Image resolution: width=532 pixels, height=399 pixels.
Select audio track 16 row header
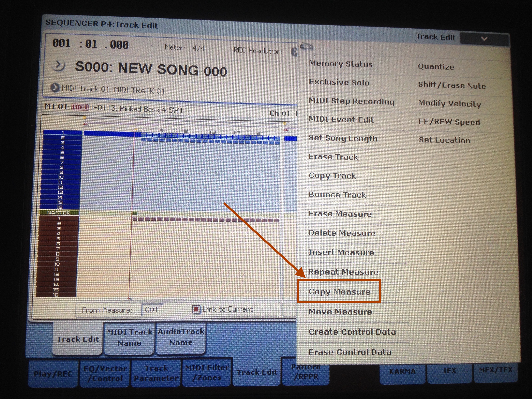coord(56,295)
